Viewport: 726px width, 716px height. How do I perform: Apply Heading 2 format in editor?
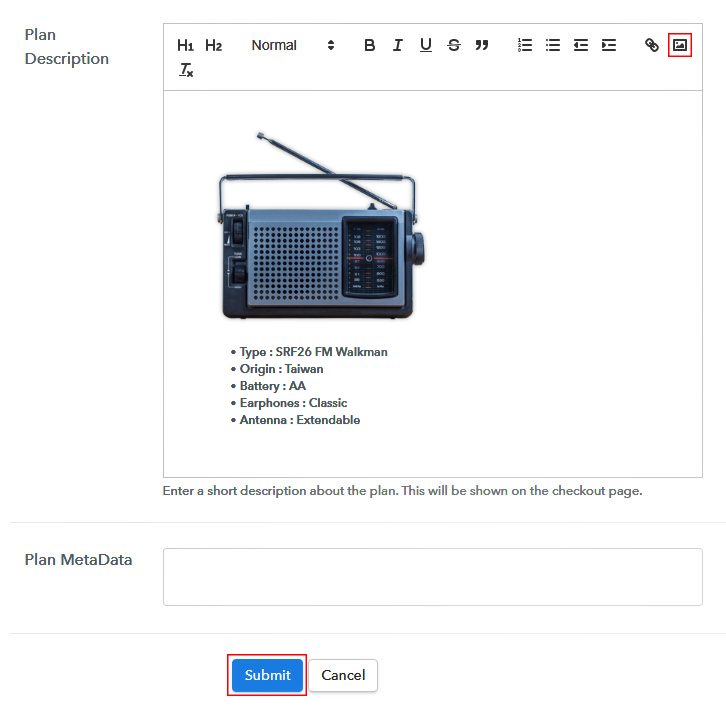[213, 45]
